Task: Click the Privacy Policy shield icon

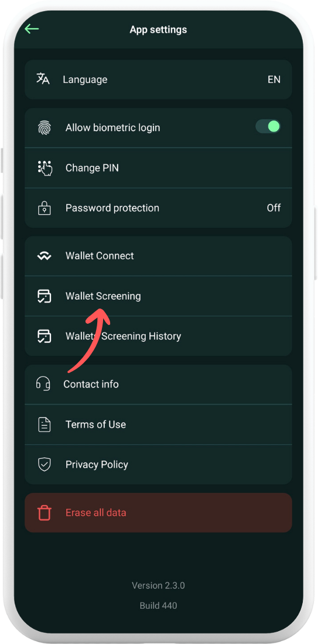Action: 44,464
